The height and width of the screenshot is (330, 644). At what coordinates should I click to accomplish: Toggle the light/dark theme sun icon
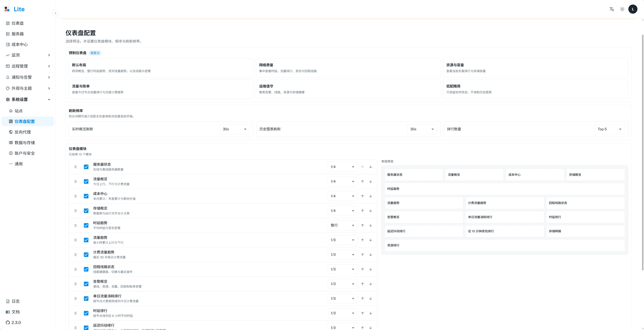click(622, 9)
